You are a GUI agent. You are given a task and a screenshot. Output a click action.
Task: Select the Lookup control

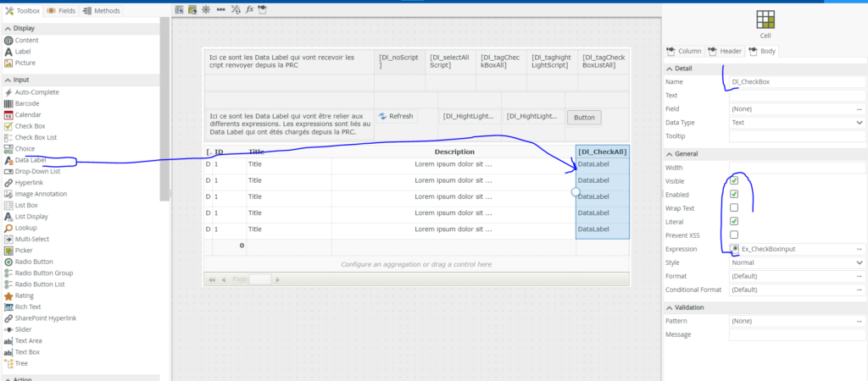coord(20,228)
